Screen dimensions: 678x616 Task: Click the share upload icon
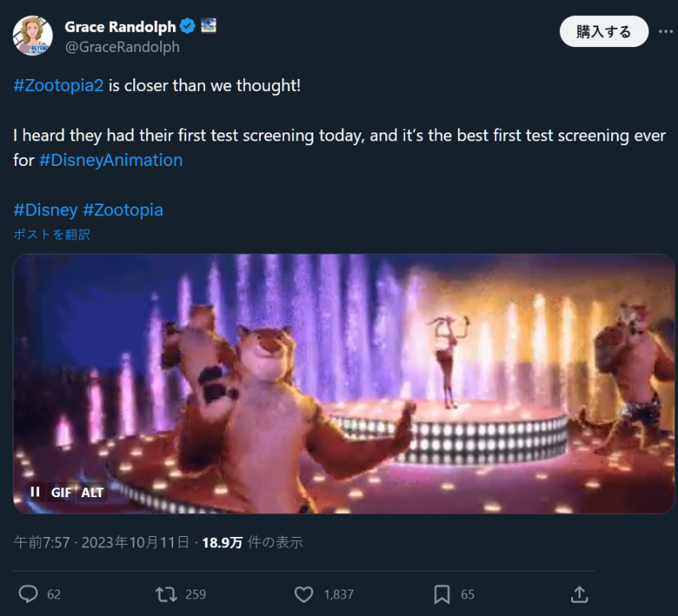(580, 594)
